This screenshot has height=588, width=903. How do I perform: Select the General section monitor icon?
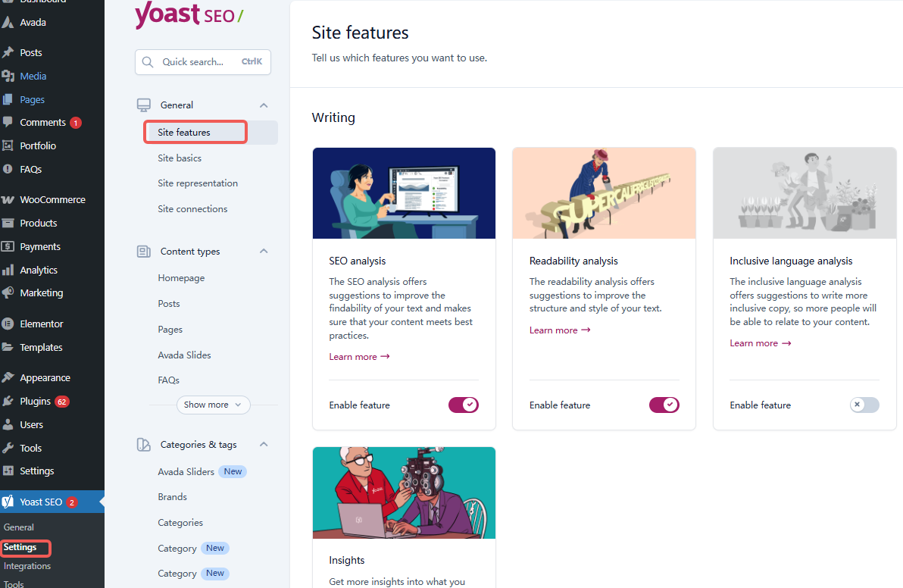click(143, 105)
